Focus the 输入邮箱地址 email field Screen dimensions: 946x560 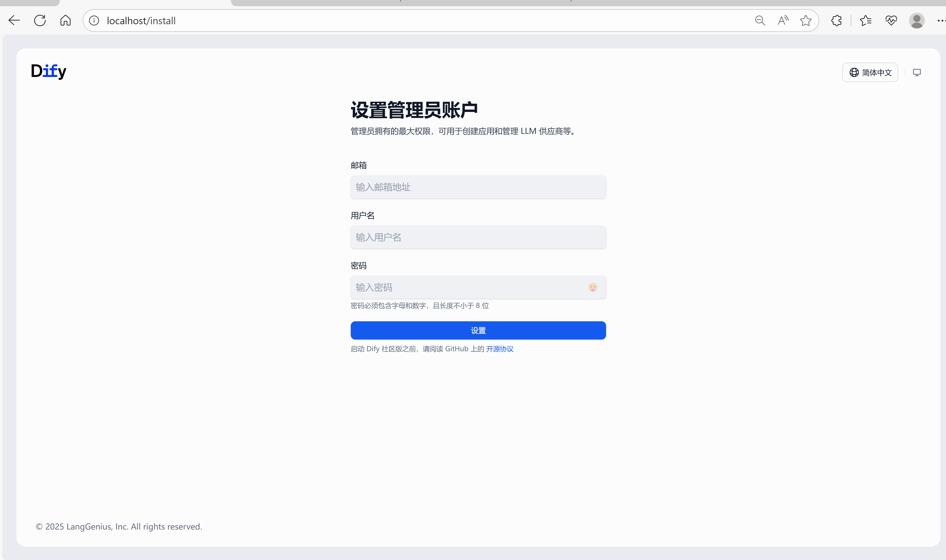point(478,187)
